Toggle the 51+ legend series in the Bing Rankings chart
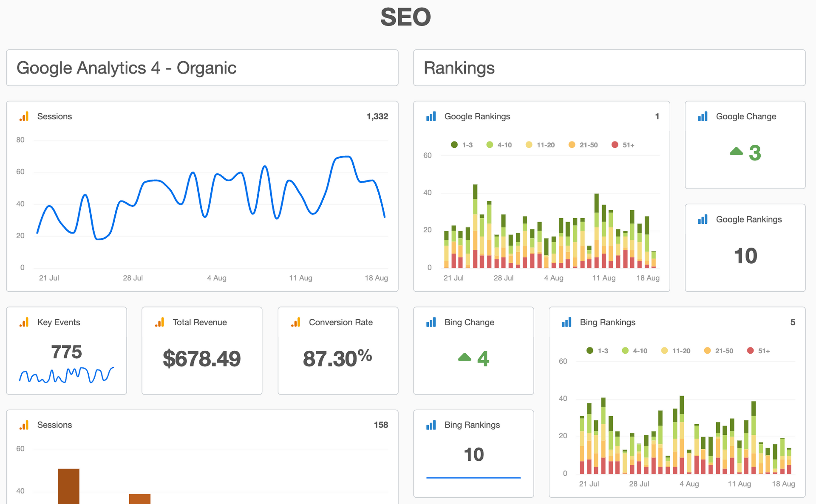 coord(759,351)
